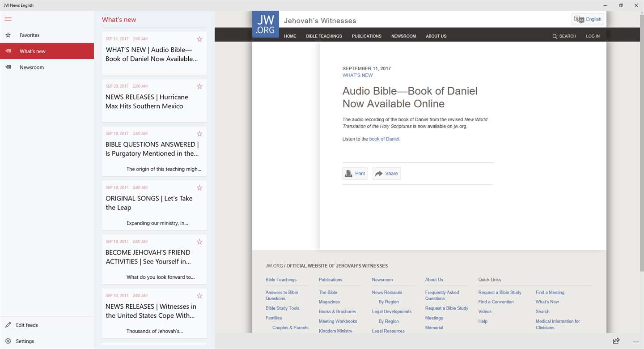Open the Hurricane Max Hits Southern Mexico card
The height and width of the screenshot is (349, 644).
pos(154,100)
